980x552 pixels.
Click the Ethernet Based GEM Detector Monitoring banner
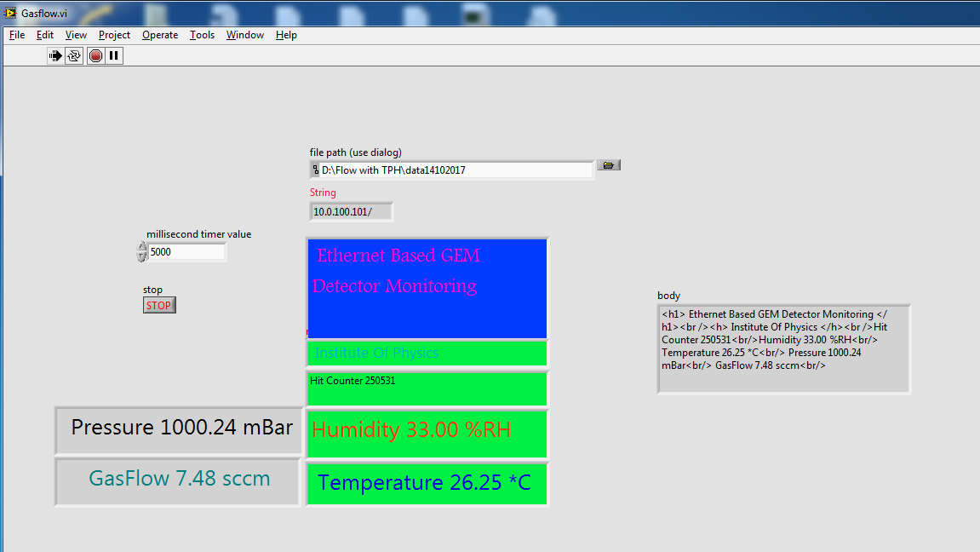coord(427,288)
